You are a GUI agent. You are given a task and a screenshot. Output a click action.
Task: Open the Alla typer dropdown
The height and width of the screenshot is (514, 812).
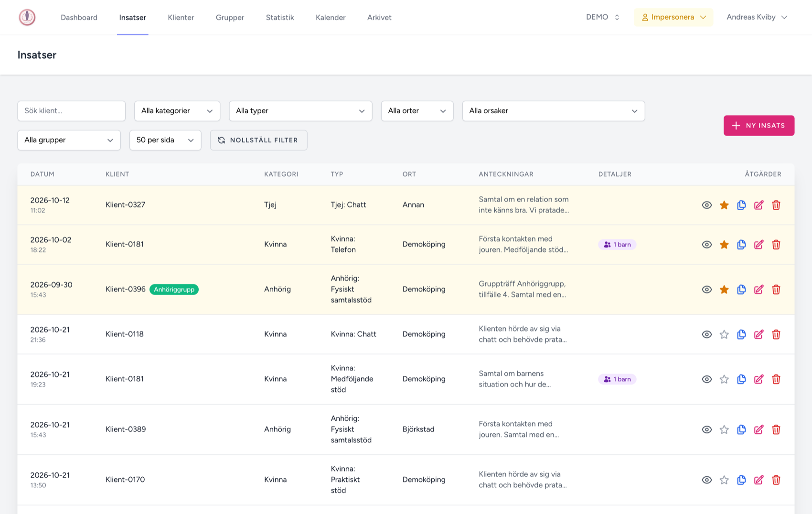point(300,111)
